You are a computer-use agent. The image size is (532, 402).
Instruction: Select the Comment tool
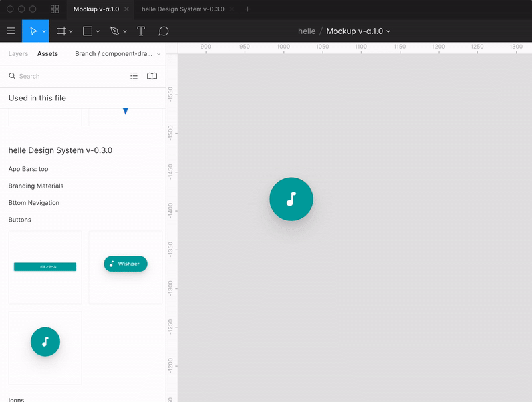pyautogui.click(x=163, y=31)
